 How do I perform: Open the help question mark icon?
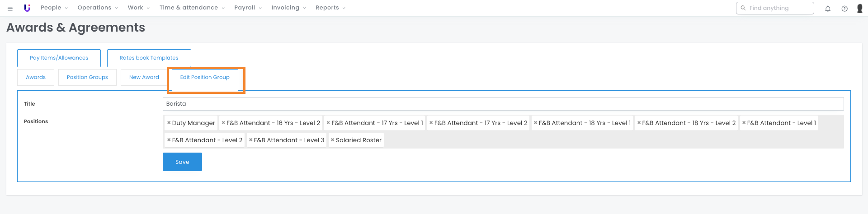click(844, 9)
